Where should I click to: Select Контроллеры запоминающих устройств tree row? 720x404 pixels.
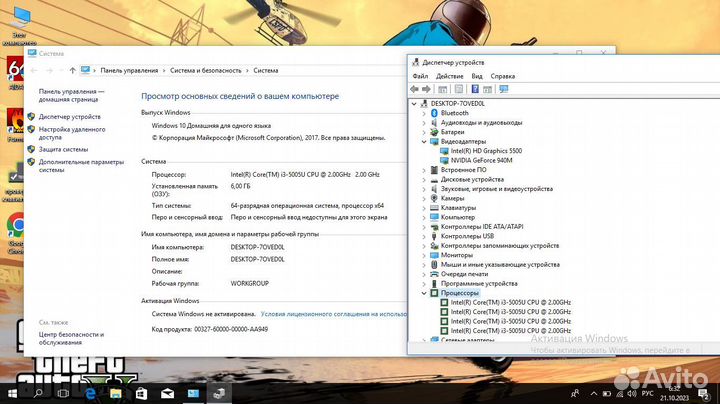[500, 246]
